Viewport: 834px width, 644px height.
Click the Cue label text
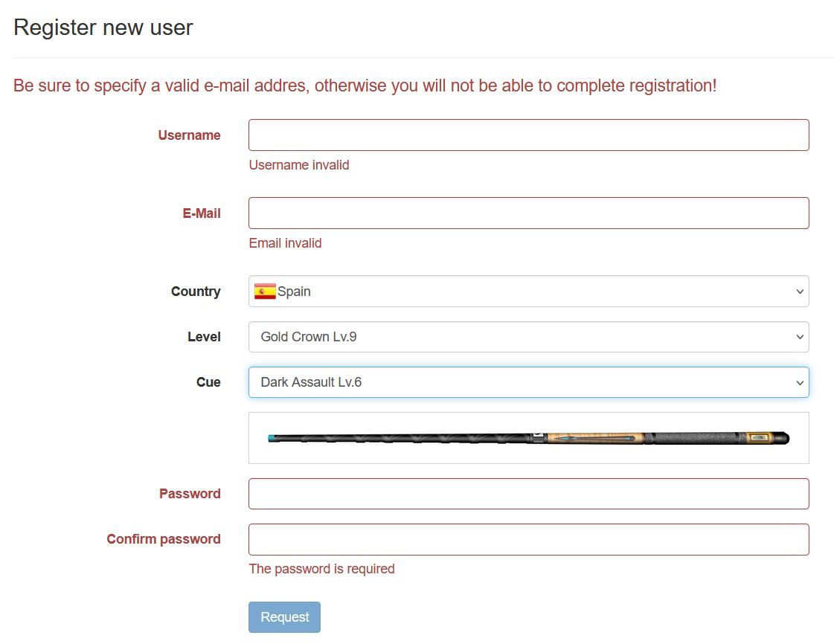208,382
